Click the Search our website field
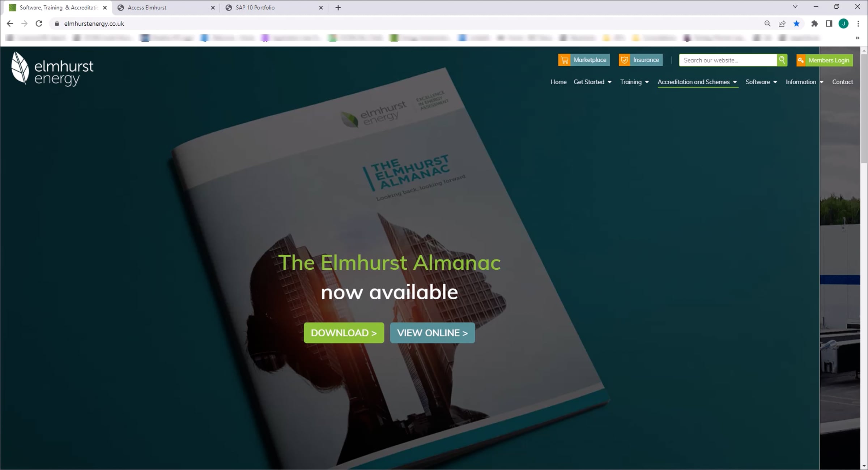This screenshot has height=470, width=868. coord(728,60)
